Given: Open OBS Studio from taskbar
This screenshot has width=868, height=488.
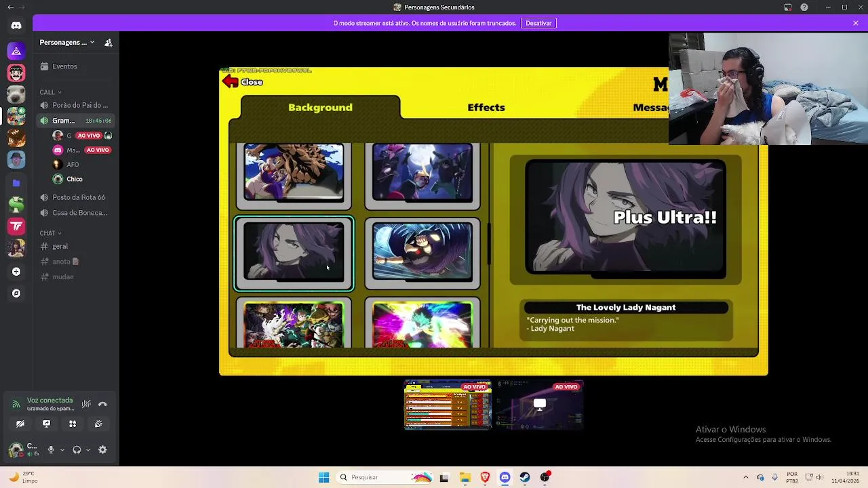Looking at the screenshot, I should pyautogui.click(x=545, y=477).
